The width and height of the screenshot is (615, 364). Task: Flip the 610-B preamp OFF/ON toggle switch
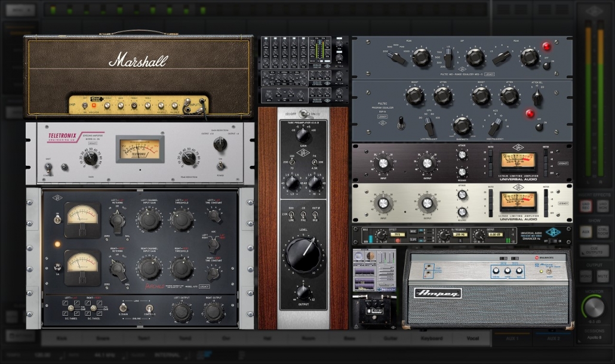[303, 114]
